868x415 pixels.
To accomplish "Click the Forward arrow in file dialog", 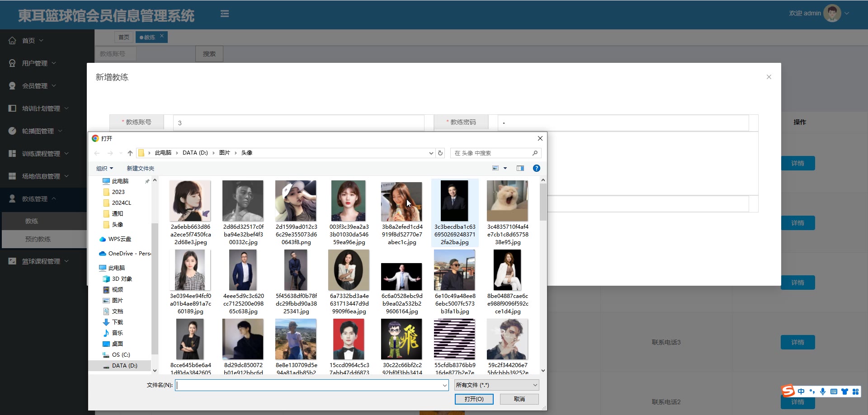I will coord(110,153).
